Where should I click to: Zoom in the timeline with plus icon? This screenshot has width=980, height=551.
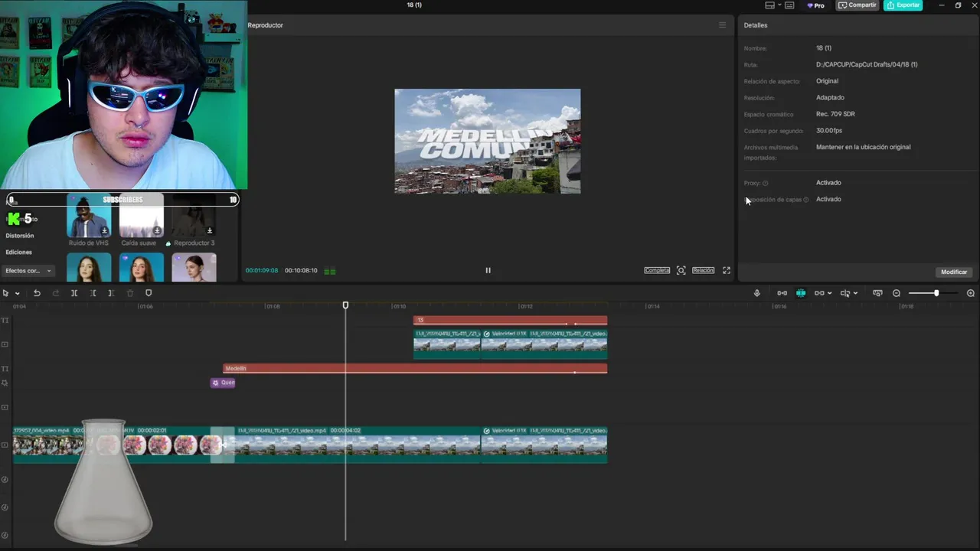pos(971,293)
